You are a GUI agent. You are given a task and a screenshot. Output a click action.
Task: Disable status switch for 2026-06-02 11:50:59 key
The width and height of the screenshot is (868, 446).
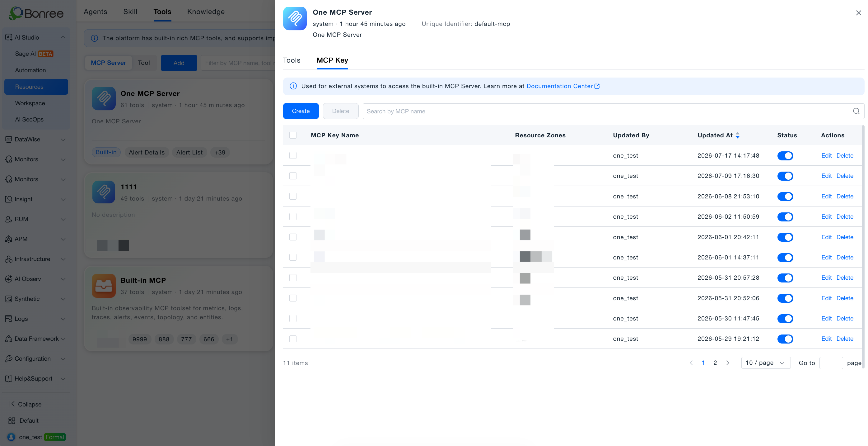(785, 216)
